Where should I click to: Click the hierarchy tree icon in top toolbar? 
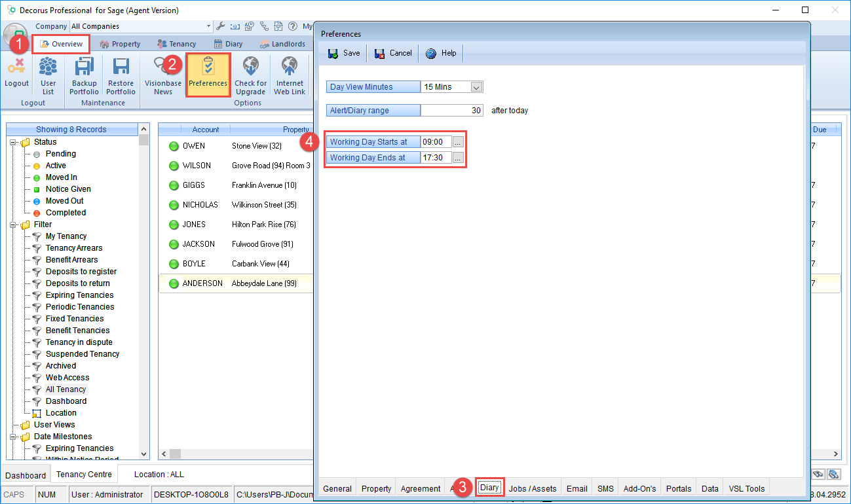[264, 27]
